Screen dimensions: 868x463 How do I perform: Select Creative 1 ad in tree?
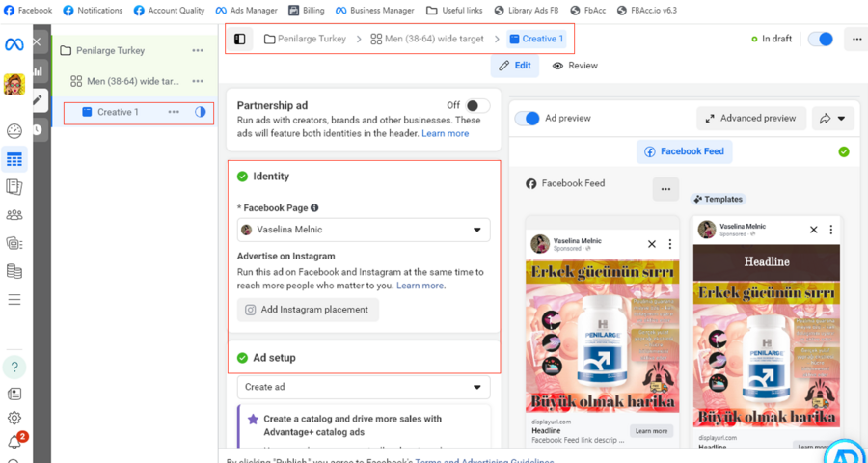point(118,112)
